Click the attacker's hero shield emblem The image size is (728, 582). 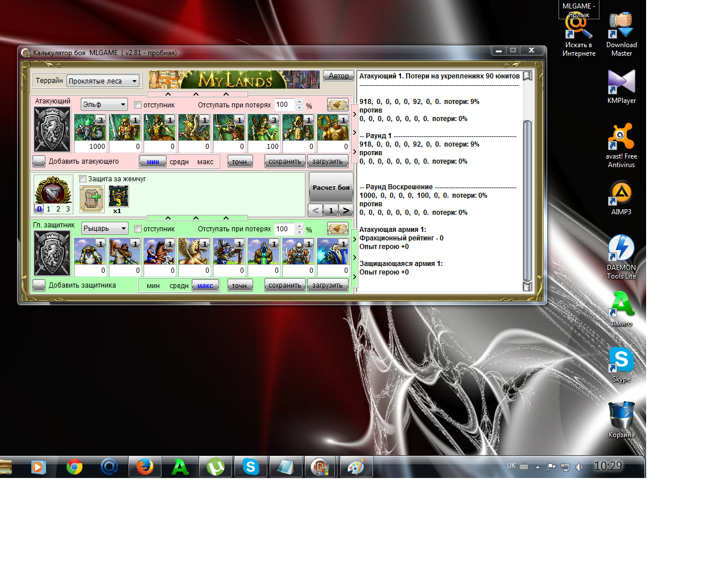(52, 129)
